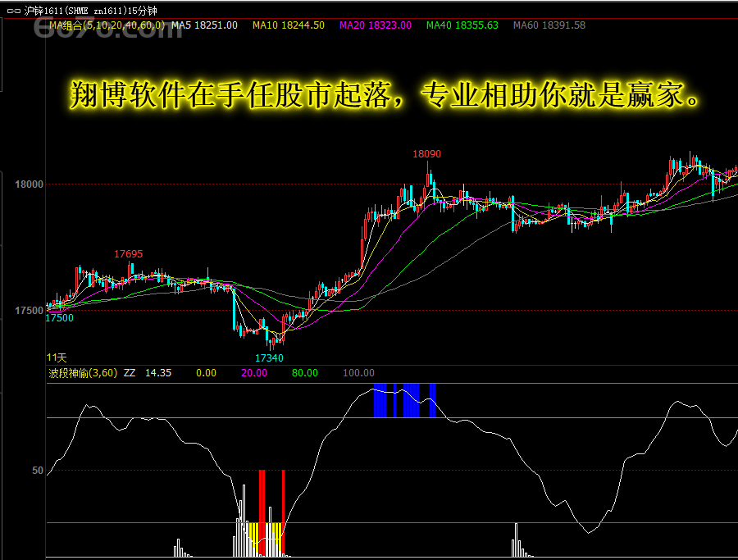Click the magenta 20.00 level value
The width and height of the screenshot is (738, 560).
coord(253,373)
